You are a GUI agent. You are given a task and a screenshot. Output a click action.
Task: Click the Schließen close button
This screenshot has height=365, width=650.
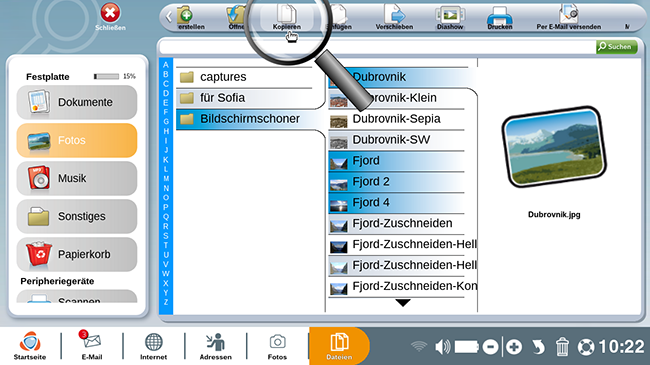click(110, 17)
